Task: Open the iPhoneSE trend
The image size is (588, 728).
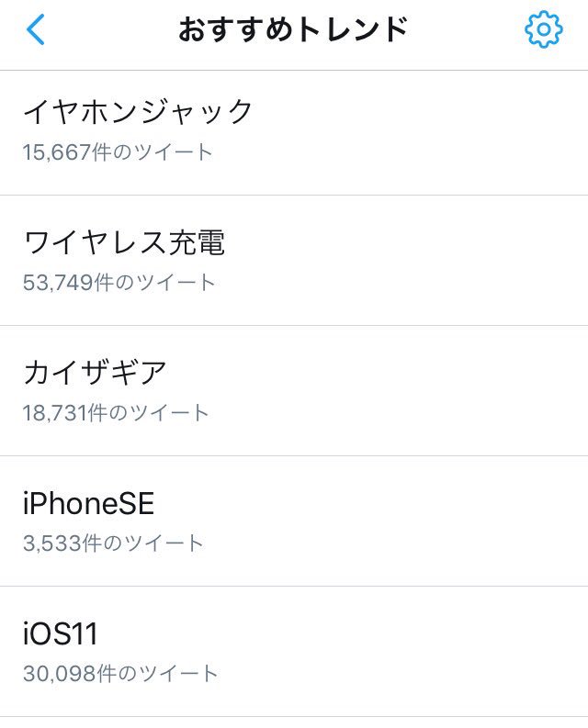Action: point(88,503)
